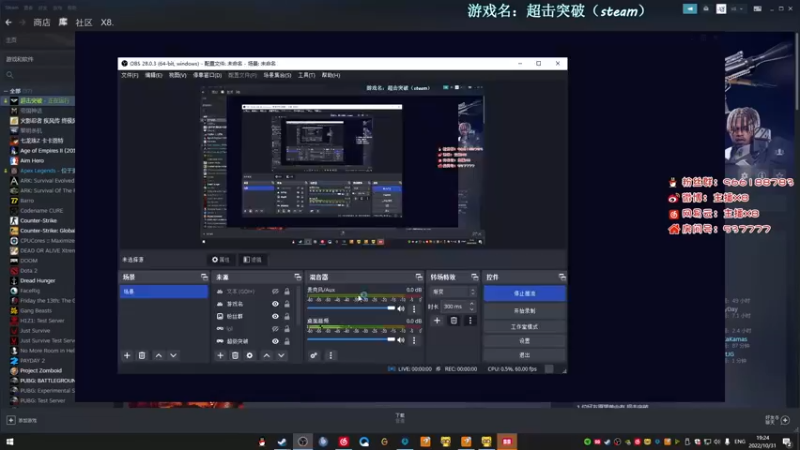Hide the 粉丝群 source via eye icon
The image size is (800, 450).
coord(275,316)
